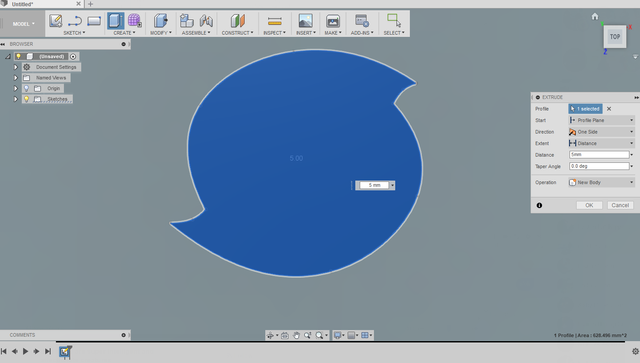
Task: Click the Insert image icon
Action: pyautogui.click(x=305, y=20)
